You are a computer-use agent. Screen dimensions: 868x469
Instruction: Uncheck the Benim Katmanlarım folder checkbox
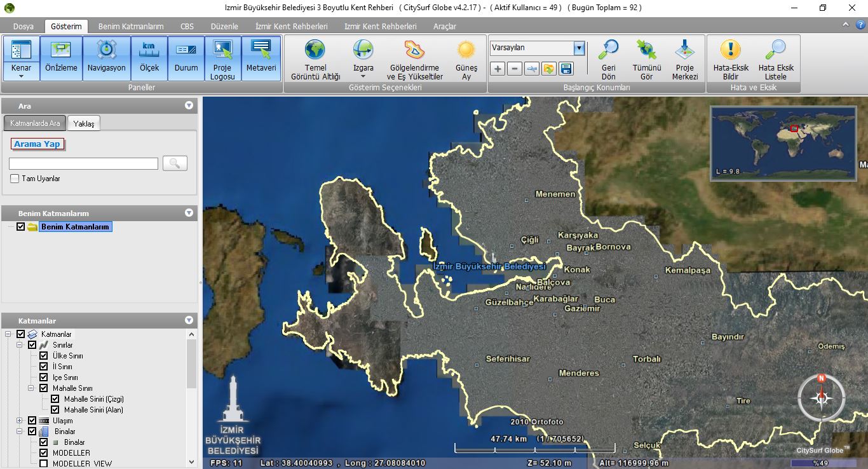(x=21, y=227)
